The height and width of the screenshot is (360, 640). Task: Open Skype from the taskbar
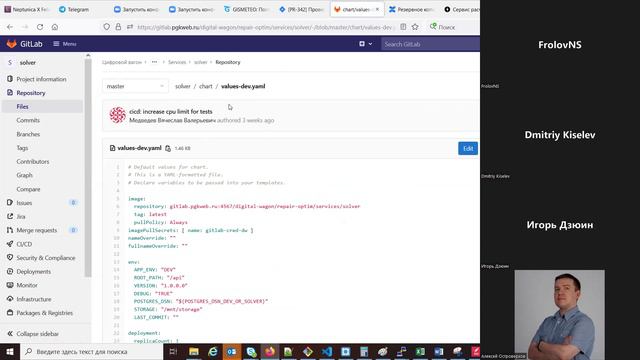coord(251,351)
